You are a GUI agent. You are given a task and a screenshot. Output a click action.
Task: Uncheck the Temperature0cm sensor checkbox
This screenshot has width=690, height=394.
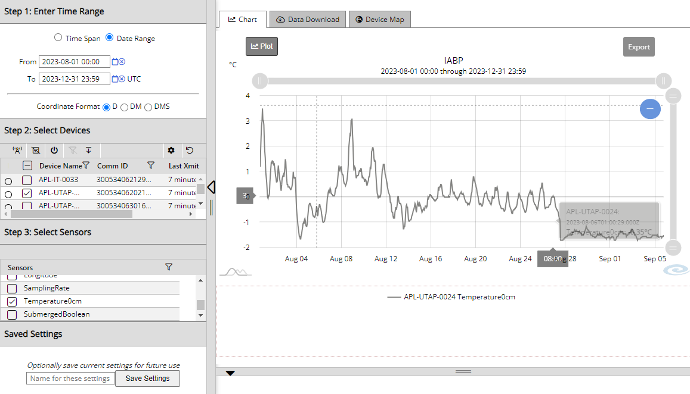12,302
